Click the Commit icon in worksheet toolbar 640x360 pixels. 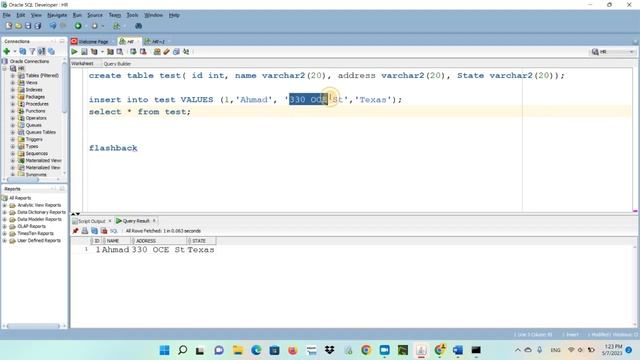[x=133, y=52]
